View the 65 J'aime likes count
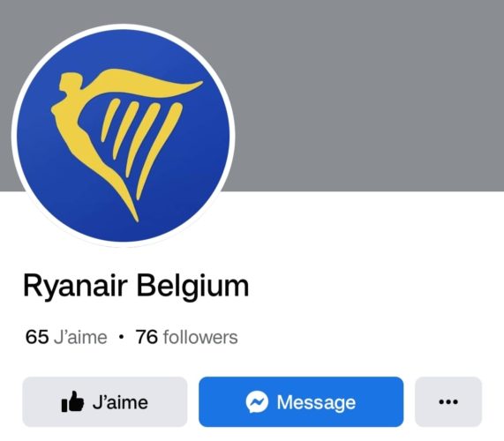Screen dimensions: 504x441 (x=66, y=337)
